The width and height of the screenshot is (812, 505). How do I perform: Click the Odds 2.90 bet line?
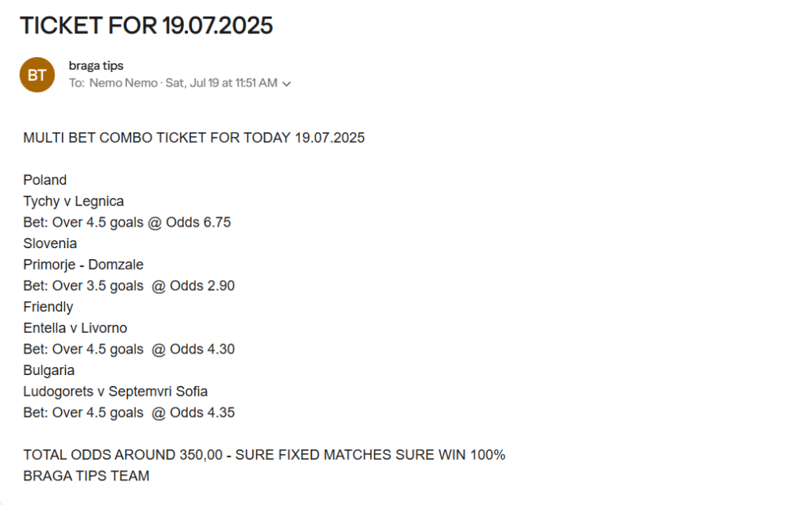tap(129, 286)
